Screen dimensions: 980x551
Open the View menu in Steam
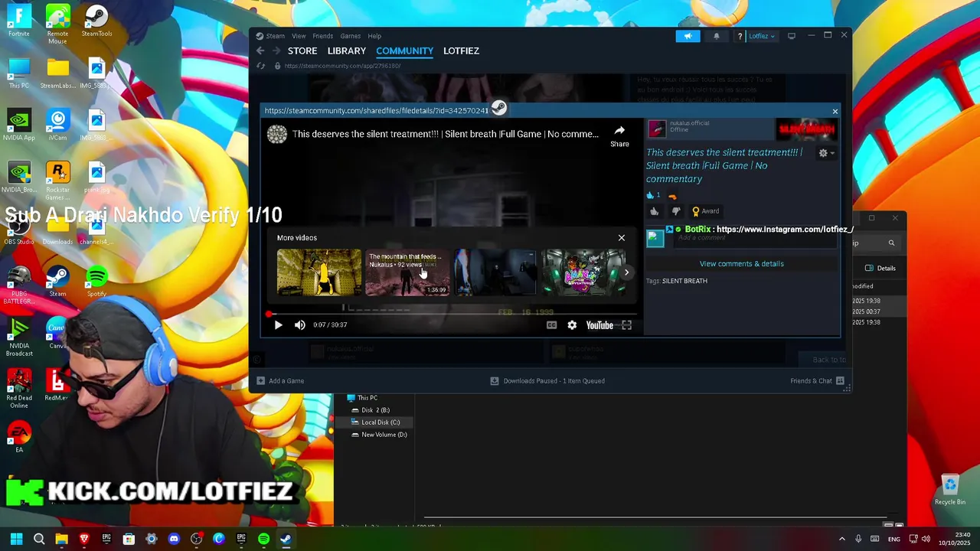(x=299, y=36)
